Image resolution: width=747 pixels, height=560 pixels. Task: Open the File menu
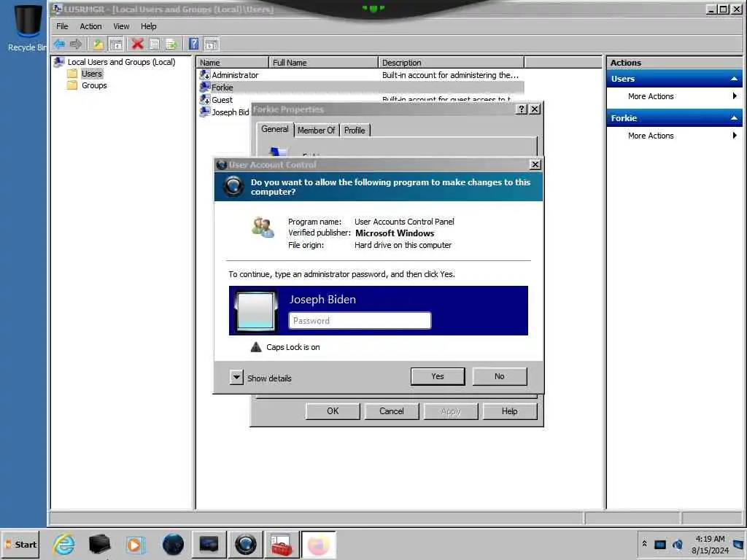tap(63, 26)
